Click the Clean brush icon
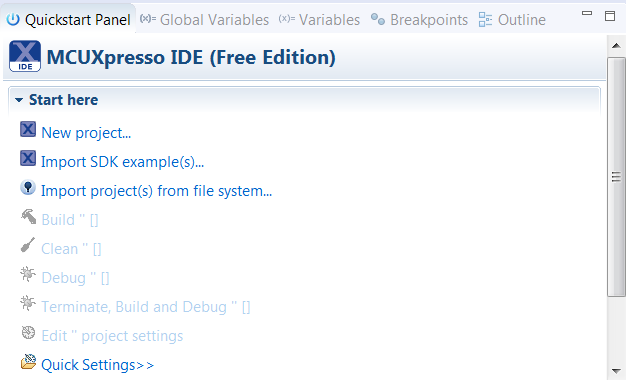 [x=28, y=245]
